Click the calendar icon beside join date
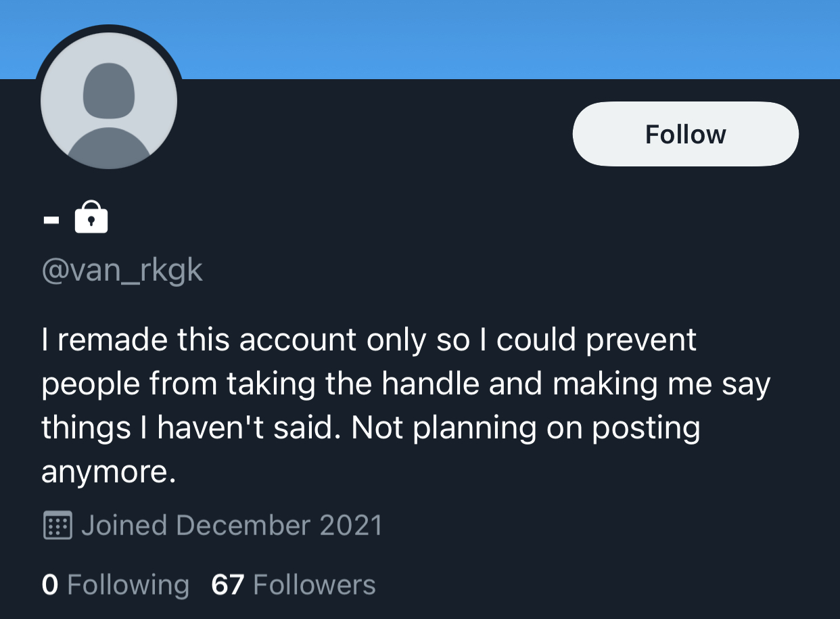The width and height of the screenshot is (840, 619). [57, 526]
